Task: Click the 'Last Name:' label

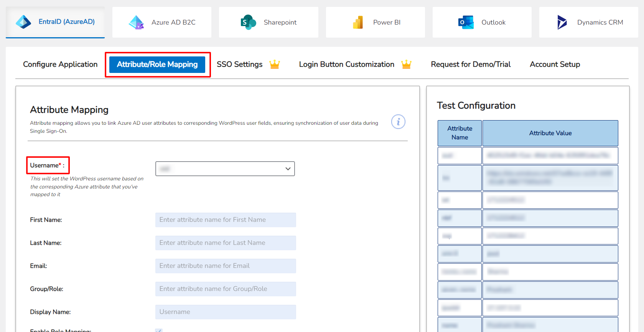Action: 46,243
